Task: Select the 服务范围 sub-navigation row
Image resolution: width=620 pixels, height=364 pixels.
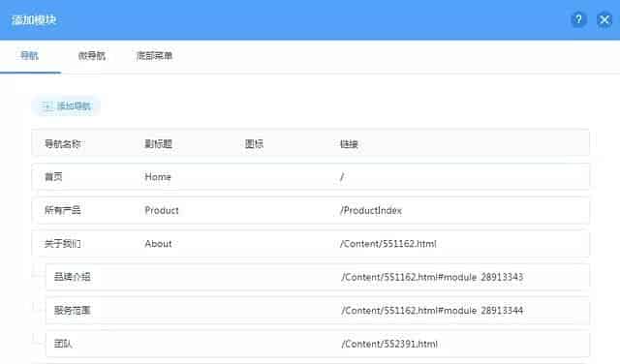Action: coord(317,310)
